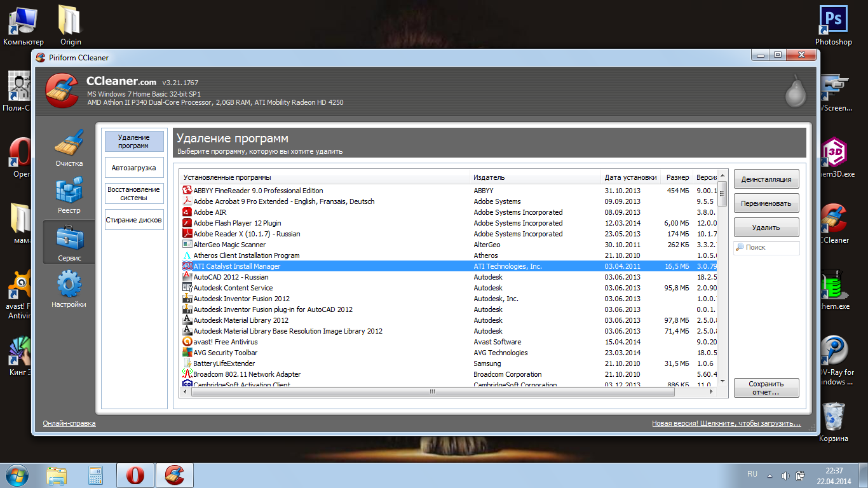Image resolution: width=868 pixels, height=488 pixels.
Task: Sort by Дата установки column header
Action: [631, 177]
